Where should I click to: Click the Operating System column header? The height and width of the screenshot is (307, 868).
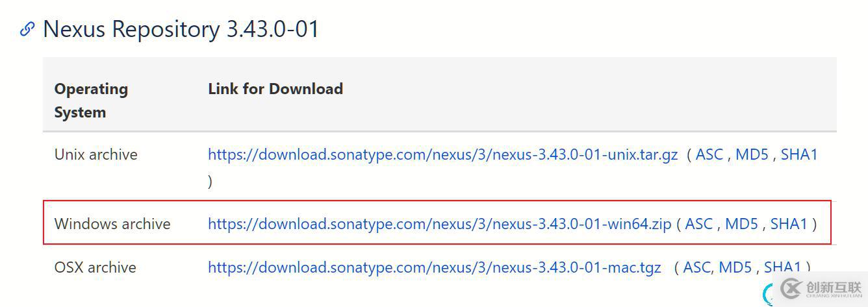pyautogui.click(x=91, y=101)
